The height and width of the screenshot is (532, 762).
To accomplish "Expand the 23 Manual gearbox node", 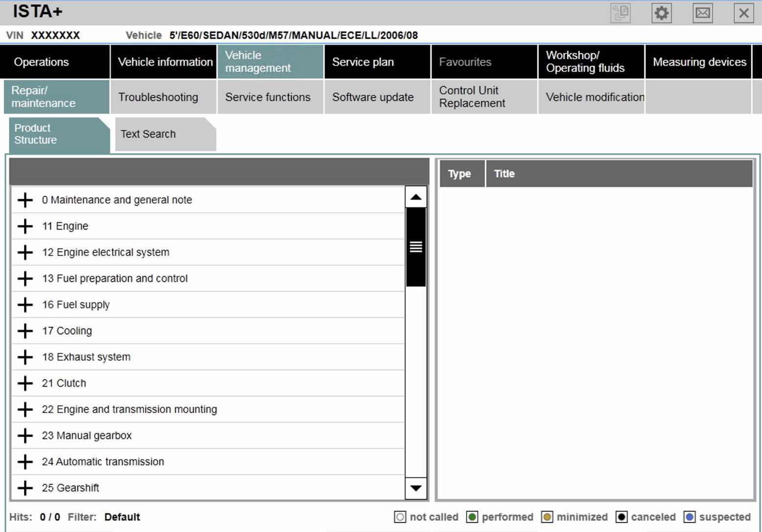I will click(25, 435).
